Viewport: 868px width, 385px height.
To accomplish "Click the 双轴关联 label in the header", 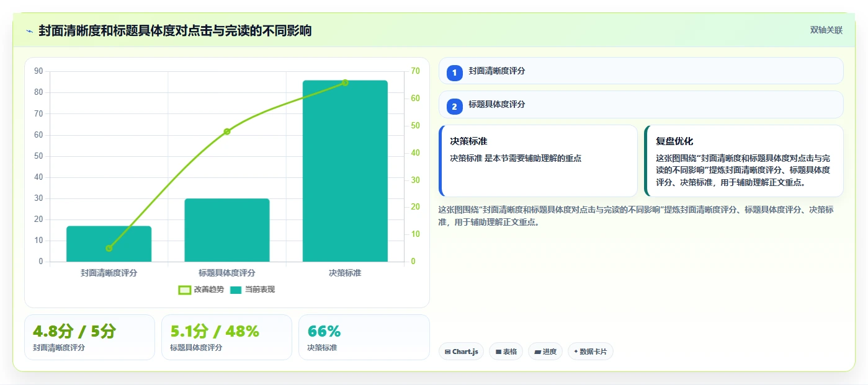I will pos(826,30).
